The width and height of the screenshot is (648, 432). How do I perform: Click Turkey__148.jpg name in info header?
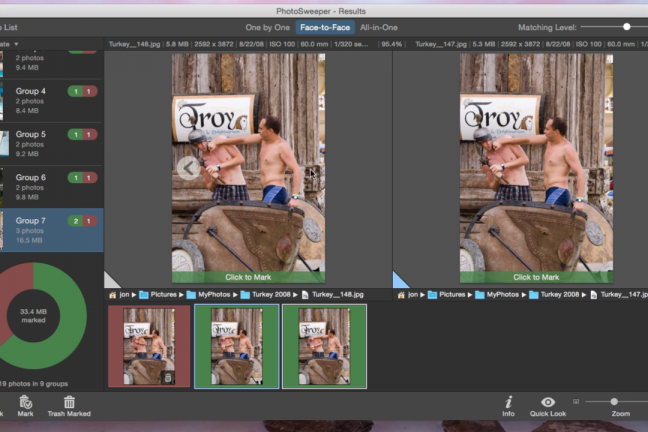coord(134,44)
